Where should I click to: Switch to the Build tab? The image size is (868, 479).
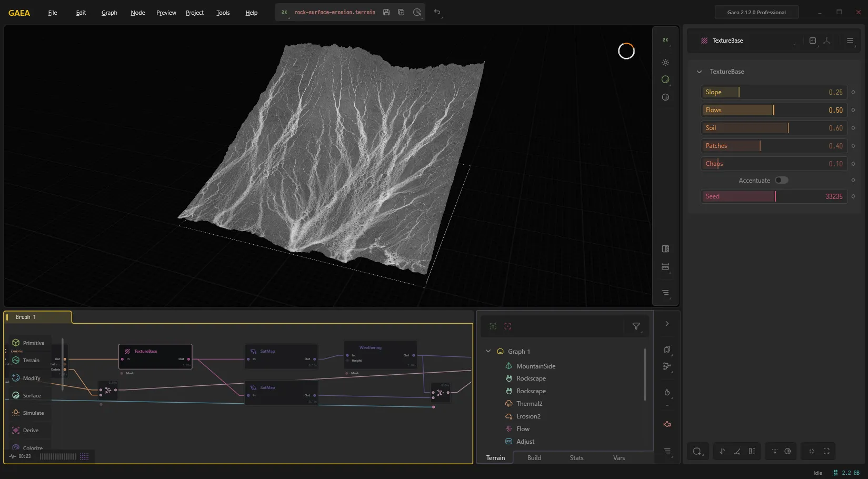click(x=534, y=458)
